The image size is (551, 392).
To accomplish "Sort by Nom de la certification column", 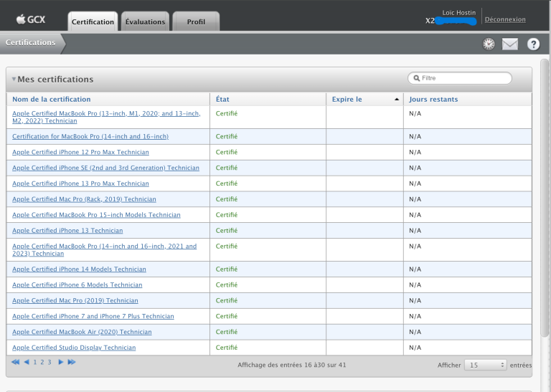I will [x=52, y=100].
